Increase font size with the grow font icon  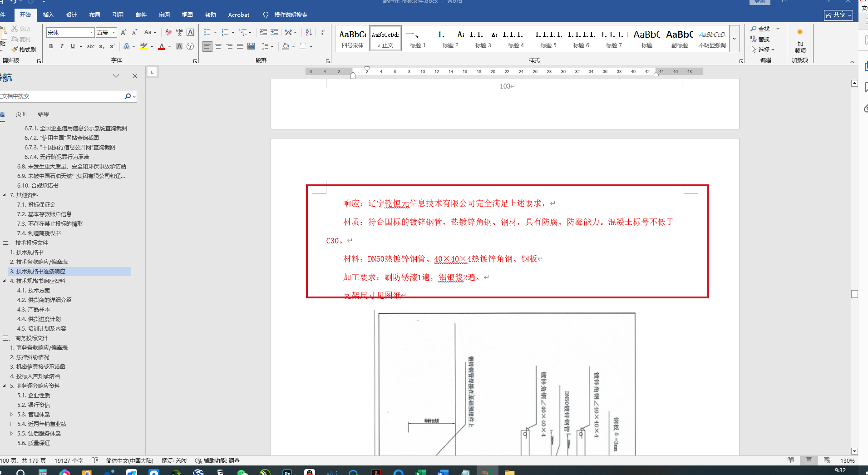click(123, 33)
